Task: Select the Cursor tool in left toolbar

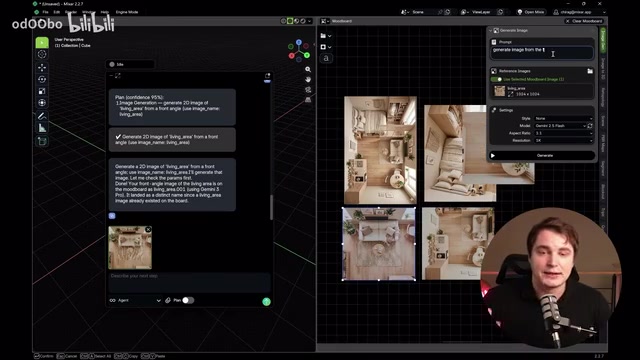Action: point(42,54)
